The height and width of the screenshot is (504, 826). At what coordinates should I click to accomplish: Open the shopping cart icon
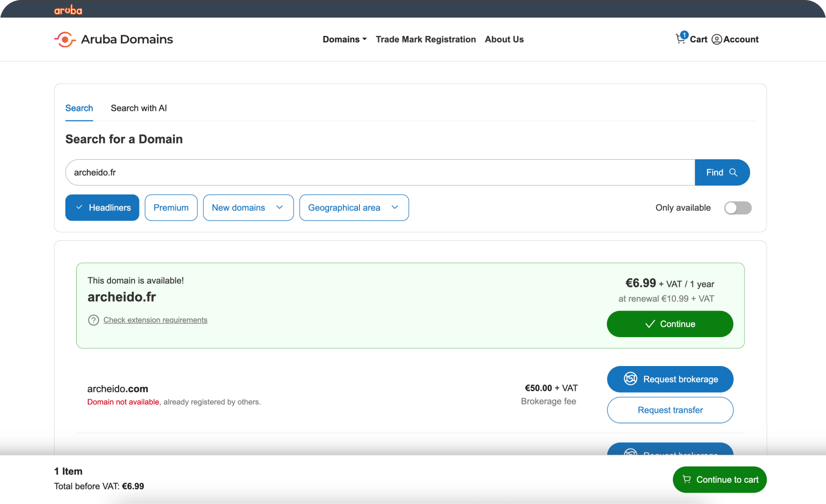(x=680, y=39)
